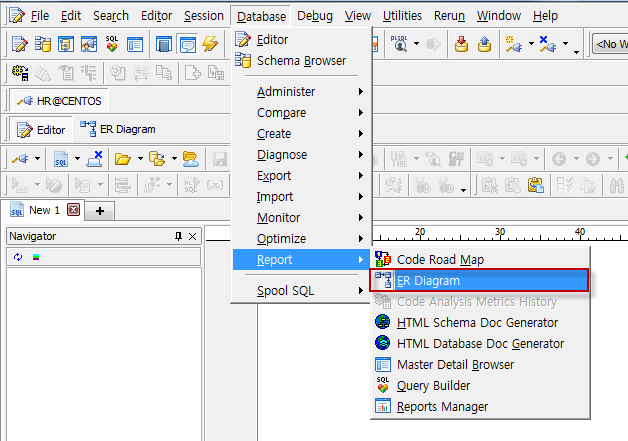
Task: Click the Navigator refresh icon
Action: 18,257
